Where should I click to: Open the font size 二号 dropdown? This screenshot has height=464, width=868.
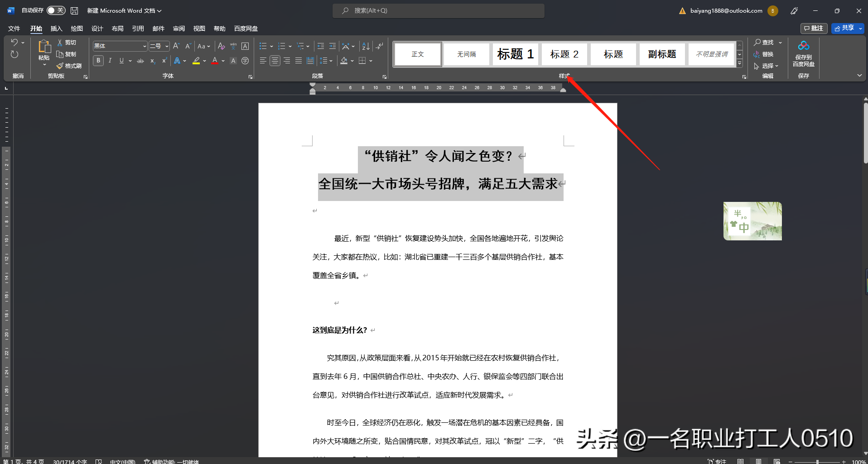[x=167, y=46]
